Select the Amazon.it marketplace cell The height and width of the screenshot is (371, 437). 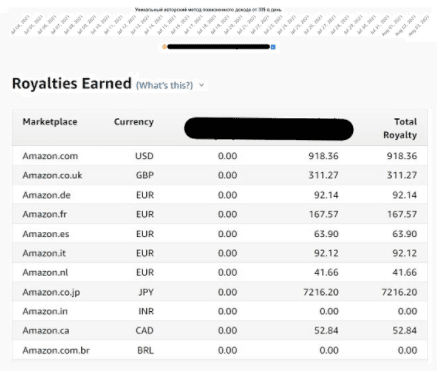coord(44,253)
